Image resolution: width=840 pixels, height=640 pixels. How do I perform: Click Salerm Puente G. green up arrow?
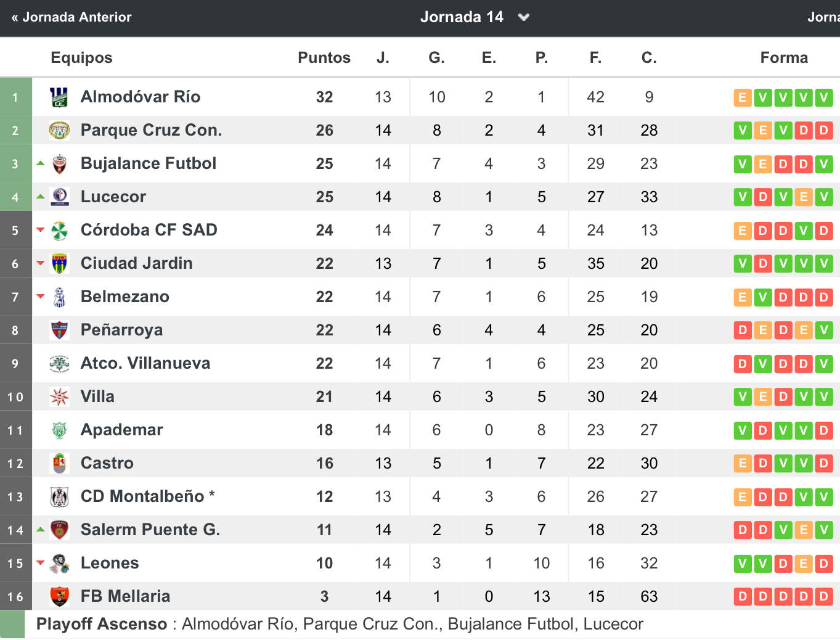point(41,530)
